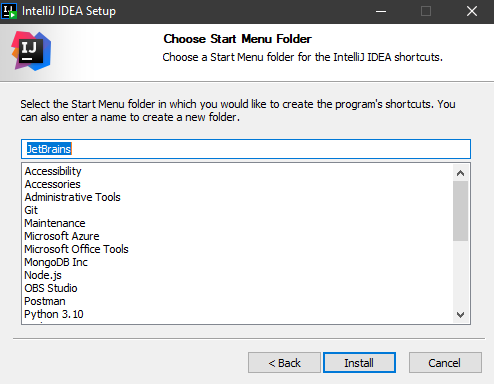Select the MongoDB Inc folder

coord(56,262)
